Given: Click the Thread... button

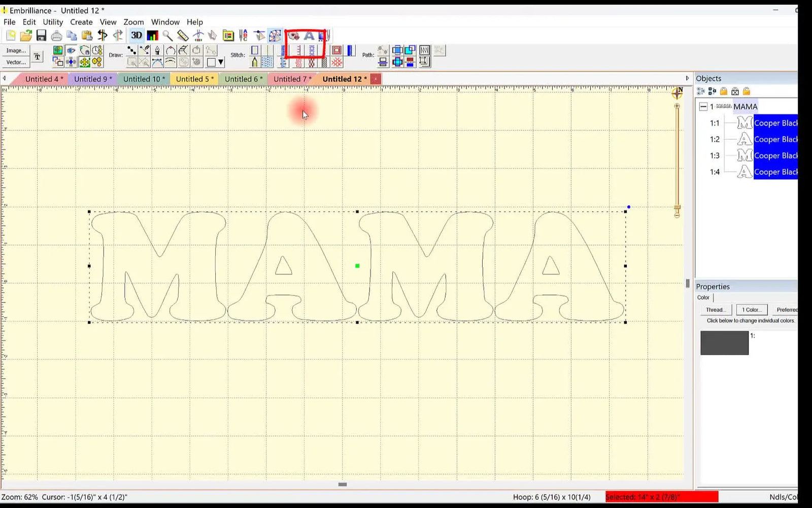Looking at the screenshot, I should click(716, 309).
